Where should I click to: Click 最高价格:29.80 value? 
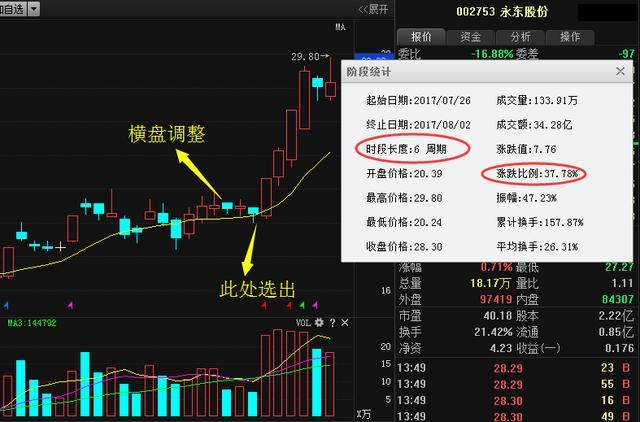pos(404,198)
